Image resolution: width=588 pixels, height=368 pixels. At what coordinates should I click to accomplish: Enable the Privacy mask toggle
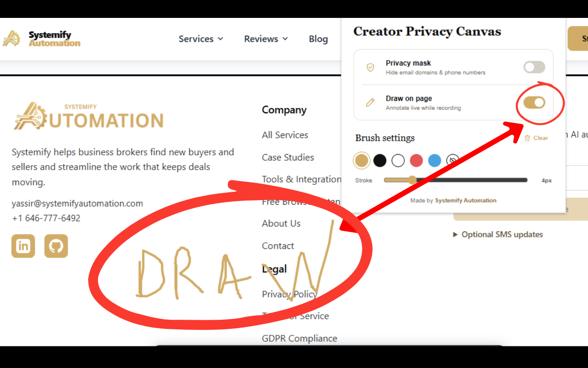pyautogui.click(x=534, y=67)
